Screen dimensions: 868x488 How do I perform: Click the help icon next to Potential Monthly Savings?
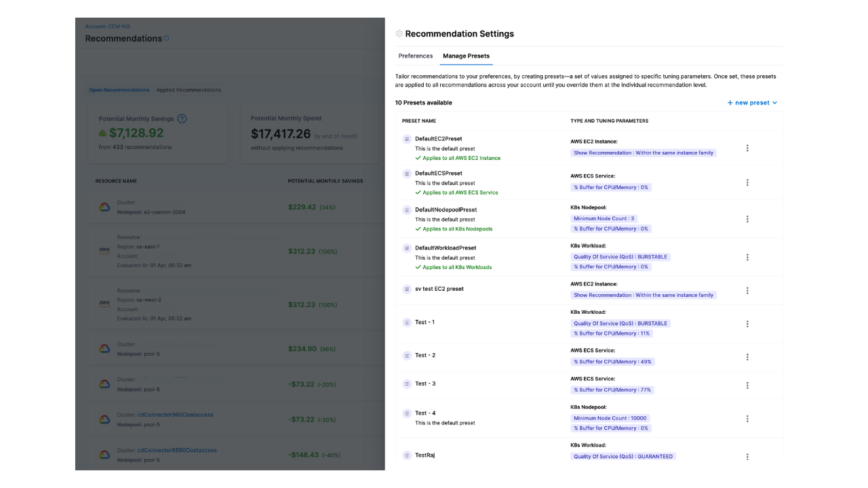coord(182,119)
